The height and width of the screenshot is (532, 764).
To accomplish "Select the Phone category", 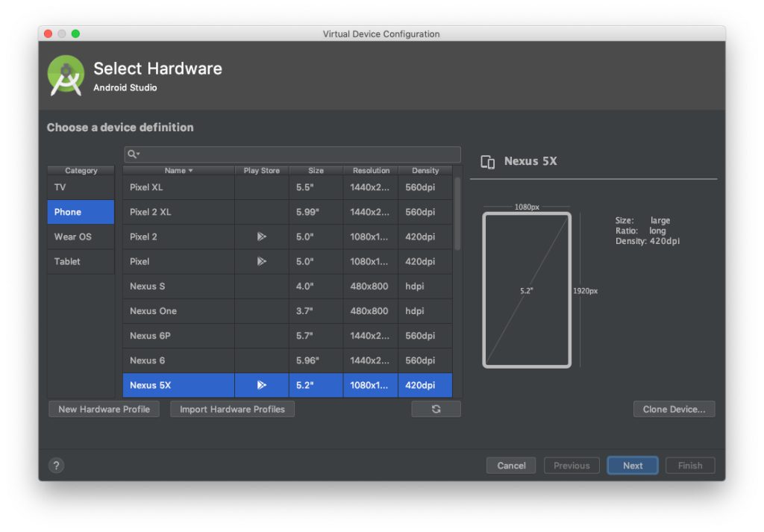I will pos(81,212).
